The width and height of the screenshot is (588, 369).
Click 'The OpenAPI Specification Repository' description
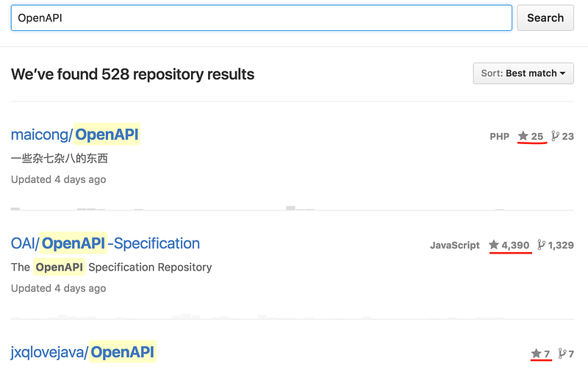point(112,267)
